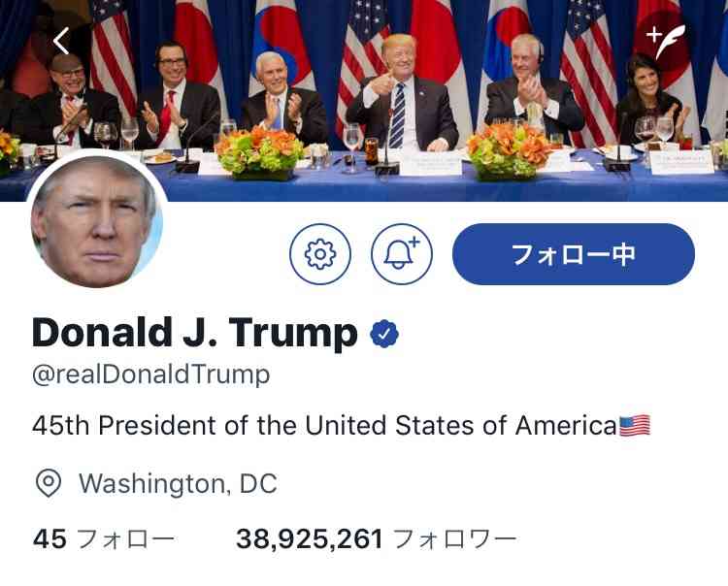728x586 pixels.
Task: View the header banner photo
Action: [364, 100]
